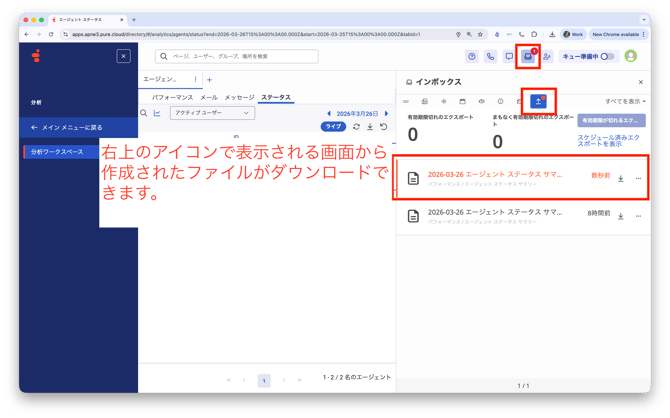Open the phone calls panel icon
Screen dimensions: 670x418
(x=491, y=56)
